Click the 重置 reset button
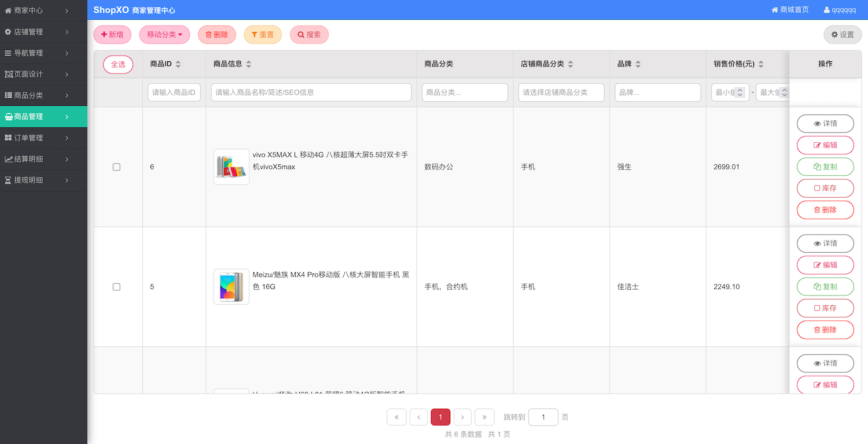Screen dimensions: 868x444 pos(263,35)
